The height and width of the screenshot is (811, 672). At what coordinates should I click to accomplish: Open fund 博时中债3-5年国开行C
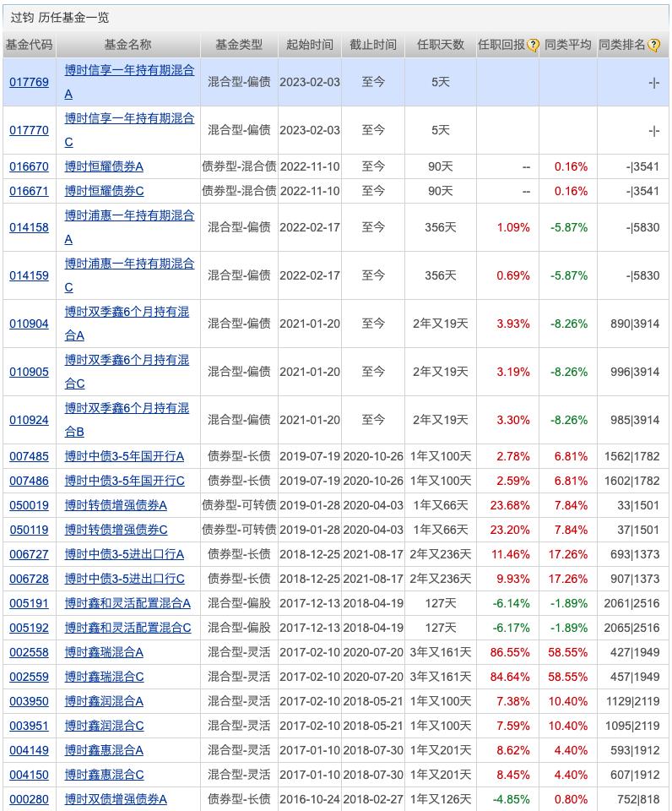coord(124,481)
